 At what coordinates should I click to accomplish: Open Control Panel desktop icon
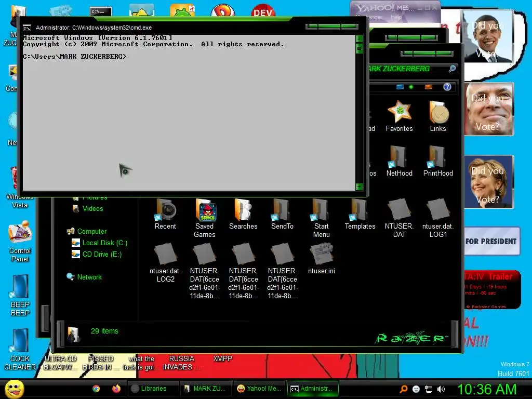20,242
